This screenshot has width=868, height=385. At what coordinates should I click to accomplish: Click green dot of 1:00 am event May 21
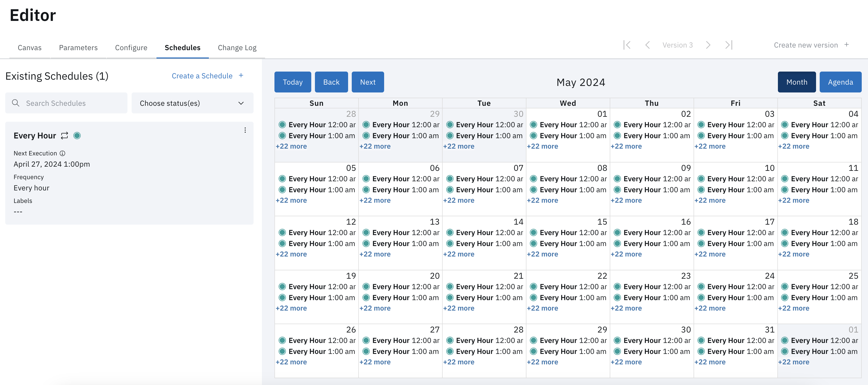449,297
